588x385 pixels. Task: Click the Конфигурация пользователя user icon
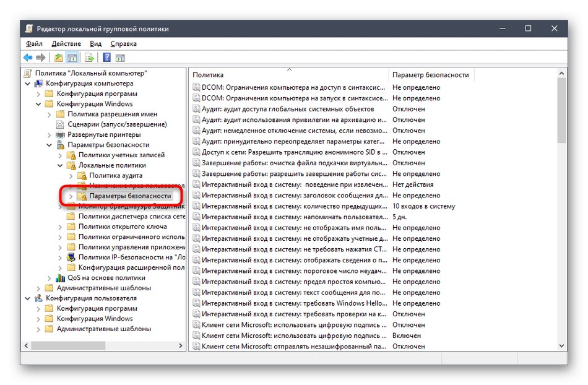[x=38, y=298]
